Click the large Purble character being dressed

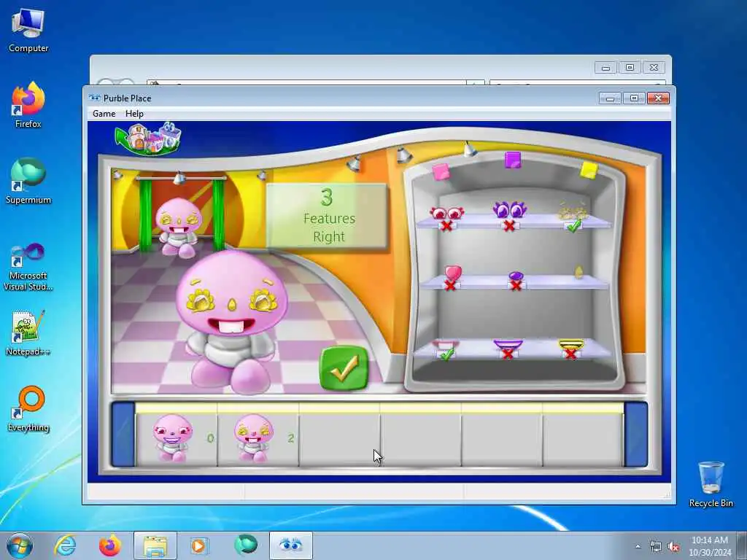click(232, 322)
